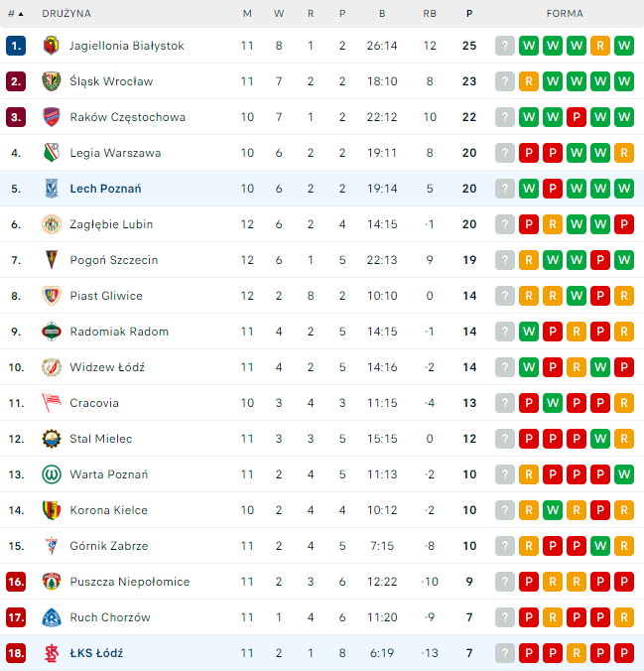The height and width of the screenshot is (671, 644).
Task: Click the Legia Warszawa logo
Action: [52, 153]
